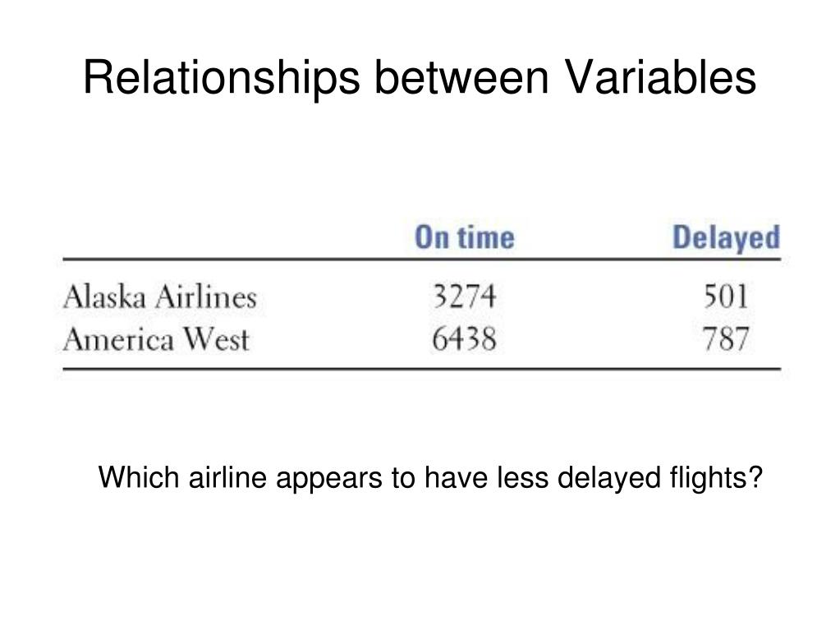Click the word 'between' in the title
This screenshot has height=630, width=840.
coord(461,77)
